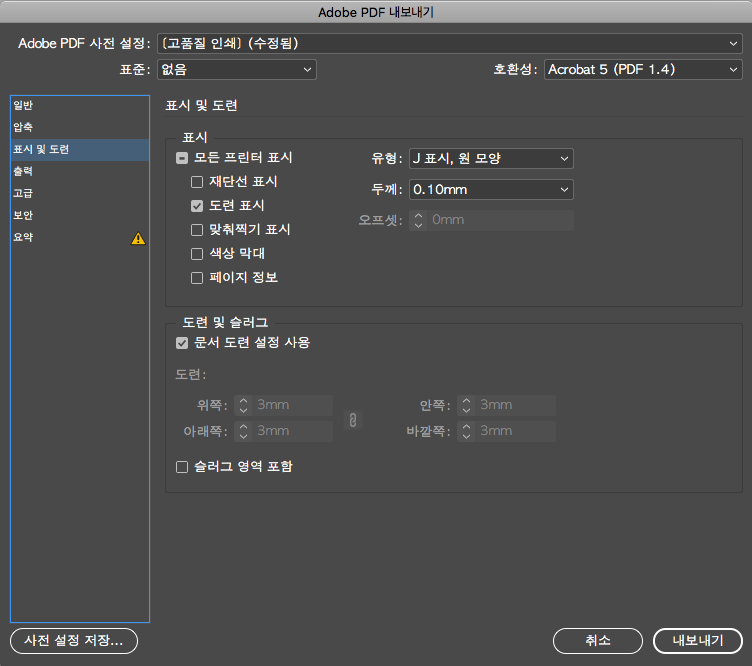Click the 내보내기 button
This screenshot has width=752, height=666.
pos(698,641)
